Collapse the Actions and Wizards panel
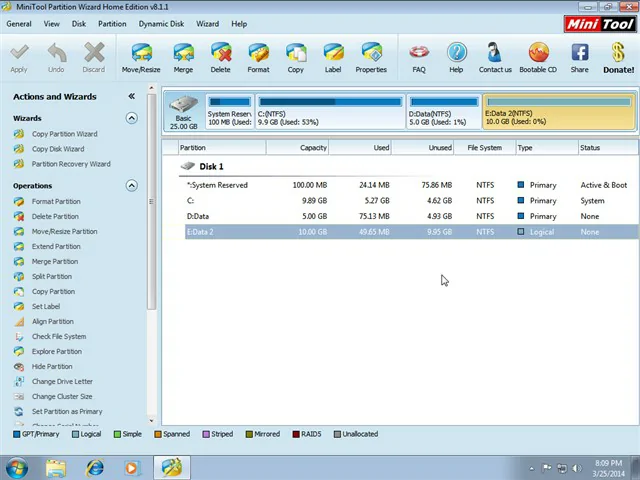 click(131, 97)
